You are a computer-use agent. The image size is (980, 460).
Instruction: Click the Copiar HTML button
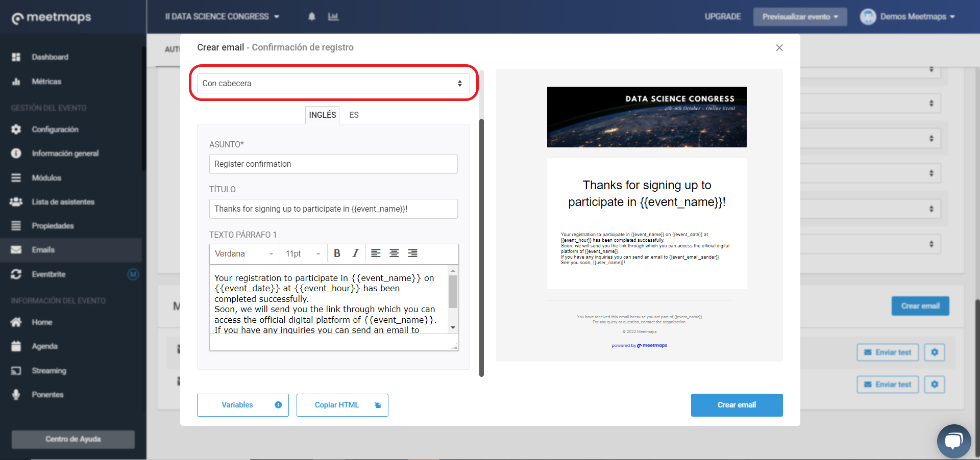click(x=342, y=405)
